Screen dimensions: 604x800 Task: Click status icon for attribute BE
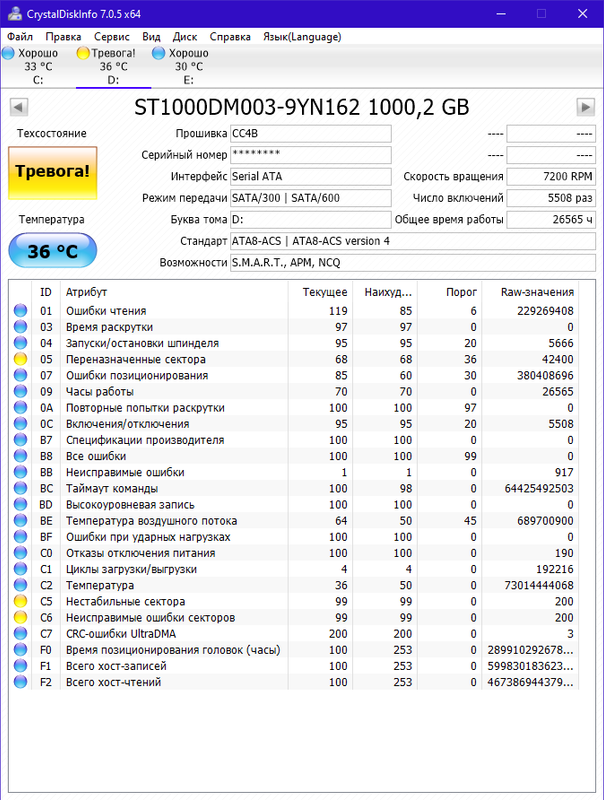[x=20, y=520]
